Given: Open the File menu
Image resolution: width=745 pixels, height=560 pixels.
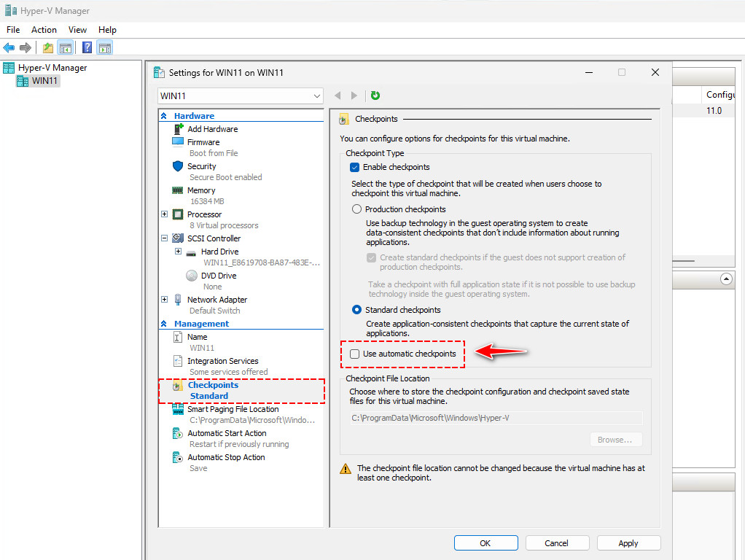Looking at the screenshot, I should pos(13,29).
